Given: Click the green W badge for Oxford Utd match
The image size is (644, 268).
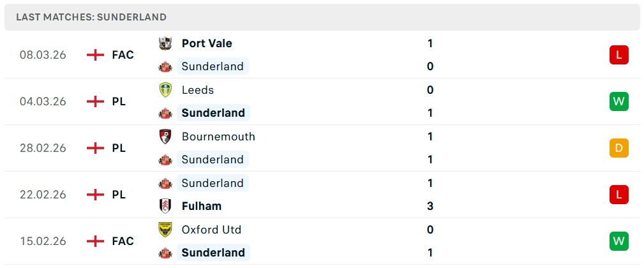Looking at the screenshot, I should pyautogui.click(x=618, y=241).
